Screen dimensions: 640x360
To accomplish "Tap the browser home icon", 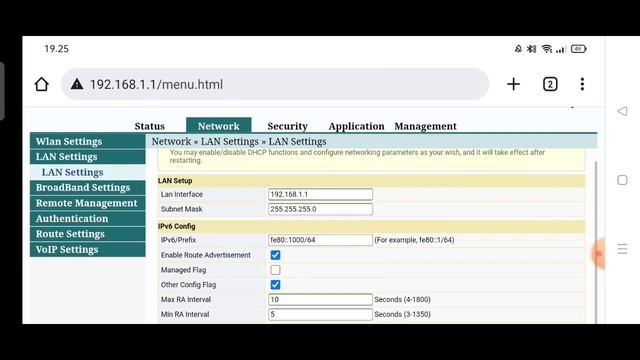I will tap(41, 84).
